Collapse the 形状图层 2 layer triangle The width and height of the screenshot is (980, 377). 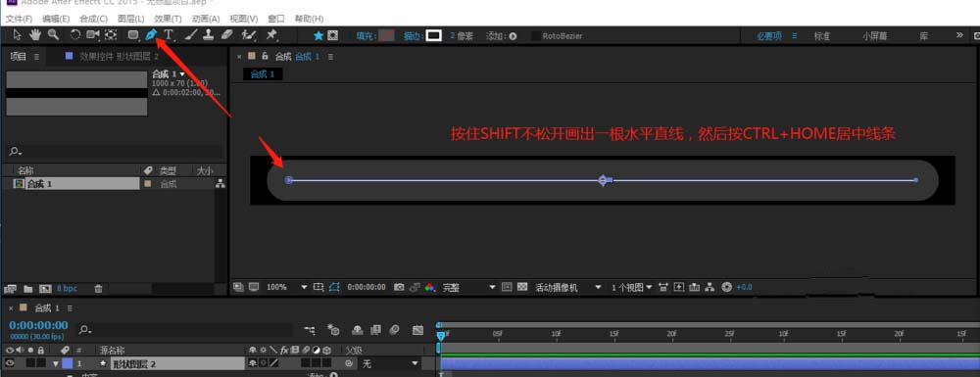[x=55, y=363]
